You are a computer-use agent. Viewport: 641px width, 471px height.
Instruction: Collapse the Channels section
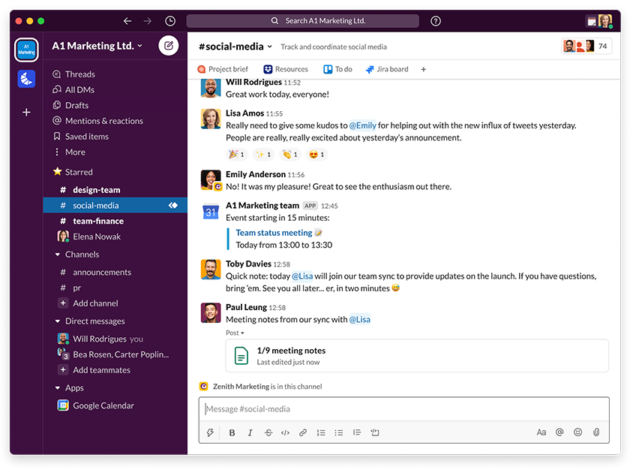(x=57, y=254)
